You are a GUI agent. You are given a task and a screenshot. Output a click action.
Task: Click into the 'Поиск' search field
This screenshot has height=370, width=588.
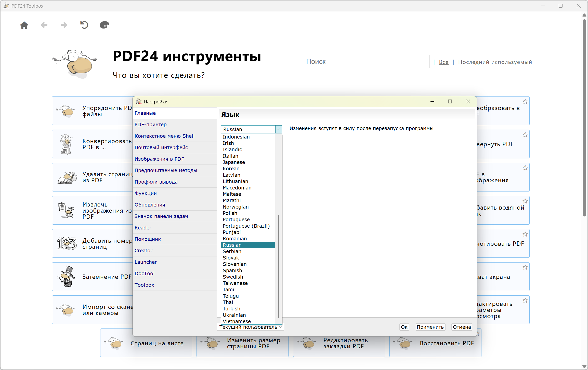tap(367, 62)
